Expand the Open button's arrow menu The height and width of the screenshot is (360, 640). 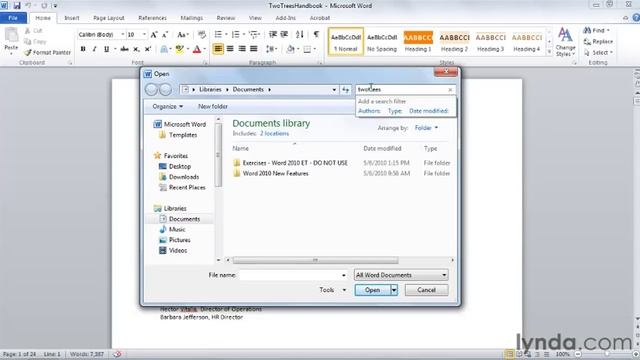tap(394, 290)
